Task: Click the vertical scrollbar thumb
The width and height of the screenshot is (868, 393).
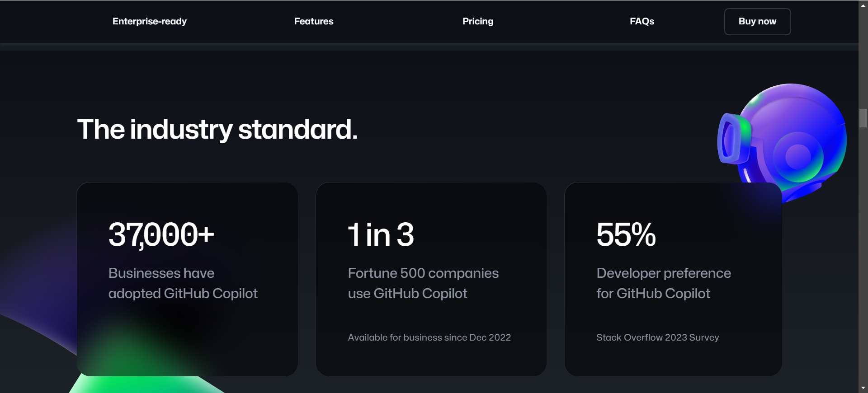Action: coord(863,118)
